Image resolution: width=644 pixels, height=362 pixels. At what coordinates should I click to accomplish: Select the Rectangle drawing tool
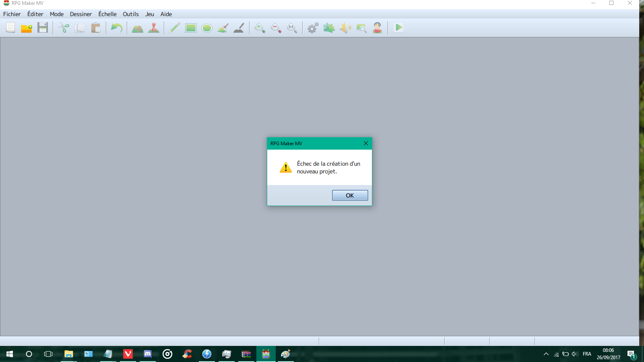click(191, 28)
